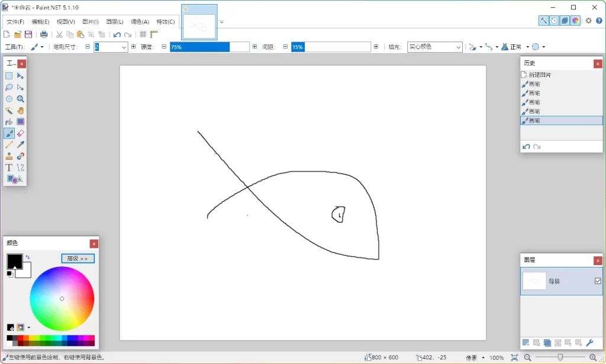Add a new layer in the Layers panel

pos(526,342)
